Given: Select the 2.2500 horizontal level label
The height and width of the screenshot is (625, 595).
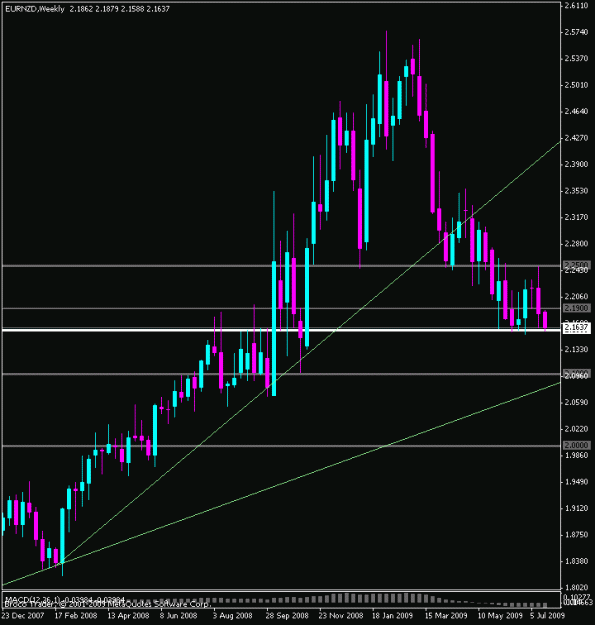Looking at the screenshot, I should tap(576, 265).
